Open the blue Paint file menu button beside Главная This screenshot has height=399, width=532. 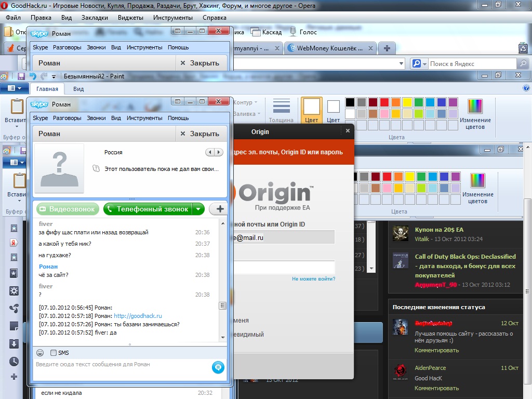(x=14, y=88)
